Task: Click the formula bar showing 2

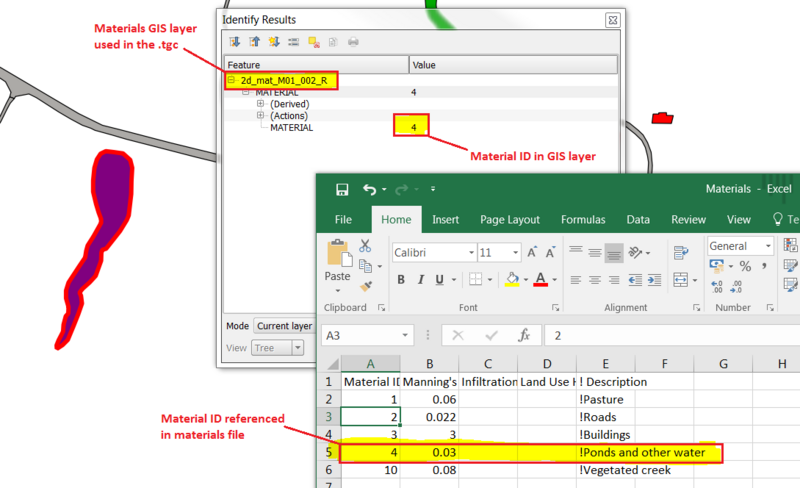Action: (x=672, y=335)
